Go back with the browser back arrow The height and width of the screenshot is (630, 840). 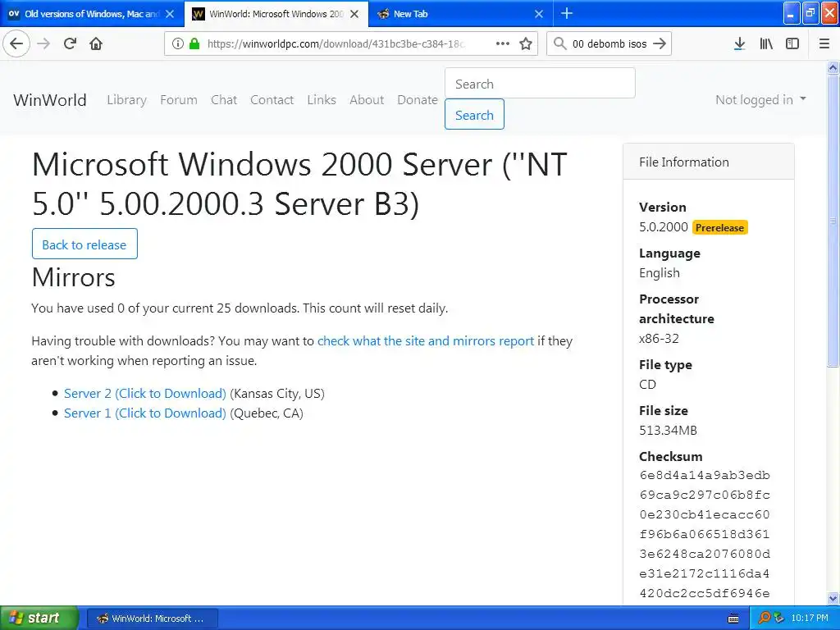click(16, 43)
